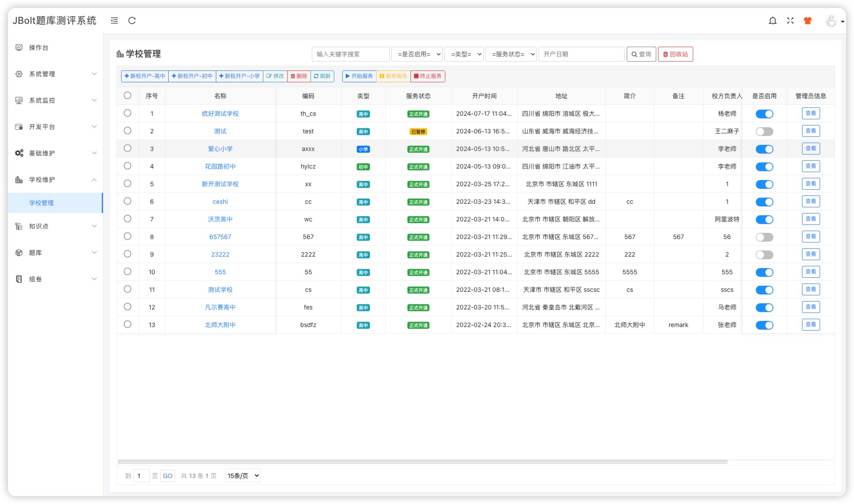854x504 pixels.
Task: Open the notification bell
Action: pos(773,21)
